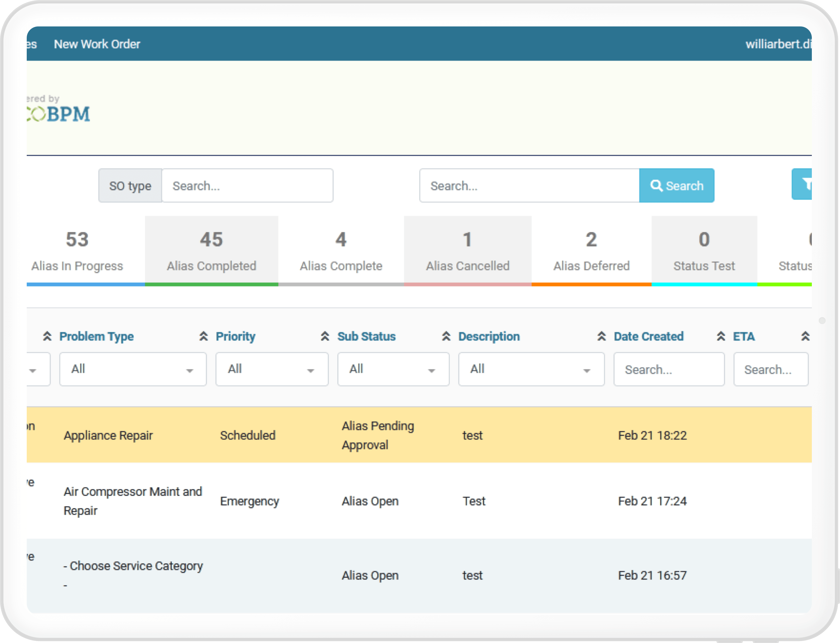Click the williarbert user account link
Screen dimensions: 840x643
click(779, 44)
